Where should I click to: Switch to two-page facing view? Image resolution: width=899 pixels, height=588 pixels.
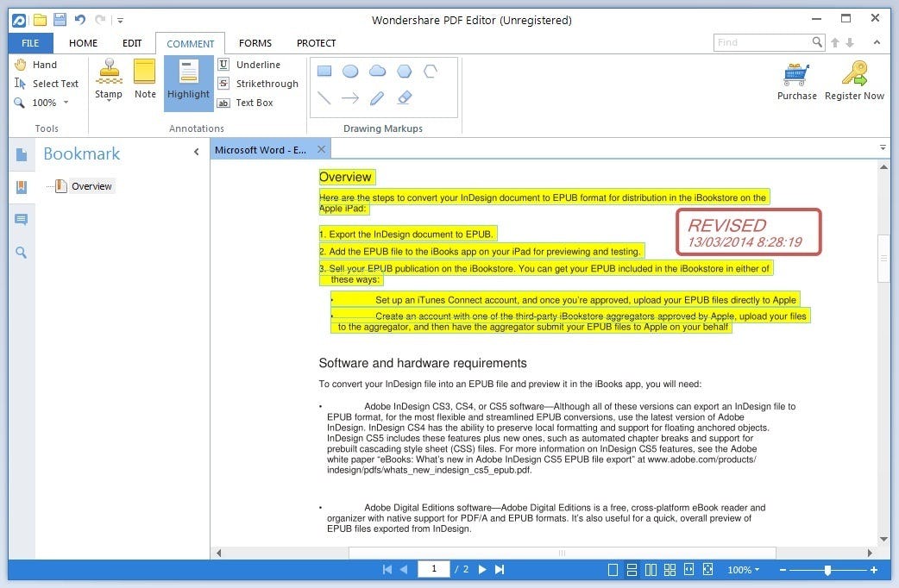pos(651,570)
